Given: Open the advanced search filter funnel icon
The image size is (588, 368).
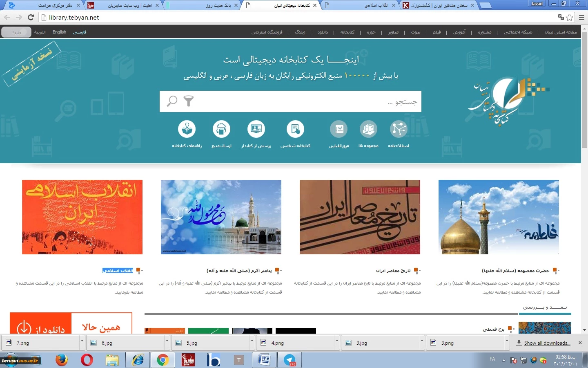Looking at the screenshot, I should pyautogui.click(x=188, y=101).
